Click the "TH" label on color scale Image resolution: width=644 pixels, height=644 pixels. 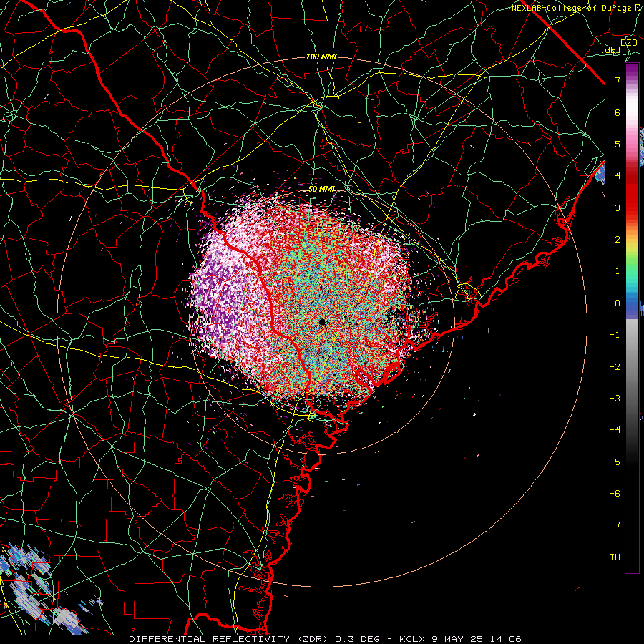(x=615, y=557)
